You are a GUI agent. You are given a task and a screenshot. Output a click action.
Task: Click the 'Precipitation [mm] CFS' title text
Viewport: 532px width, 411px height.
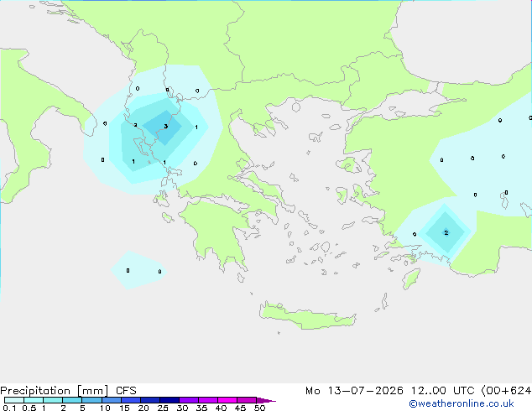68,391
